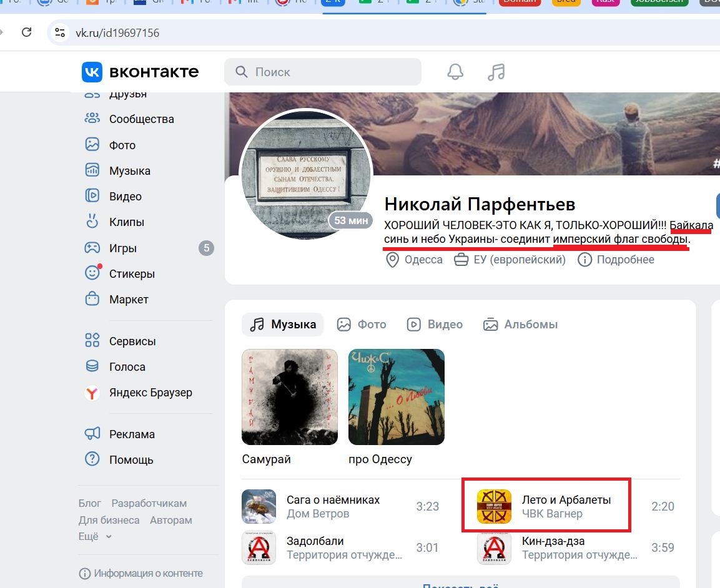Follow the Для бизнеса footer link
This screenshot has width=720, height=588.
tap(109, 520)
